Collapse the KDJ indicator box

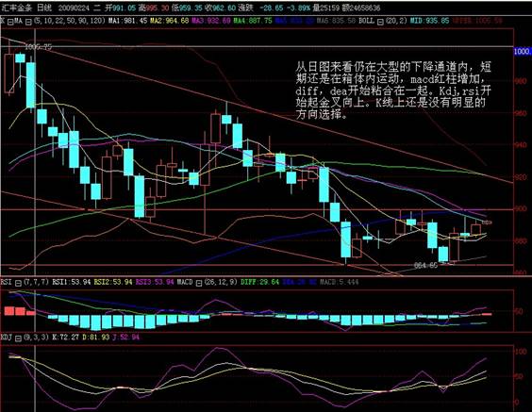pos(18,338)
